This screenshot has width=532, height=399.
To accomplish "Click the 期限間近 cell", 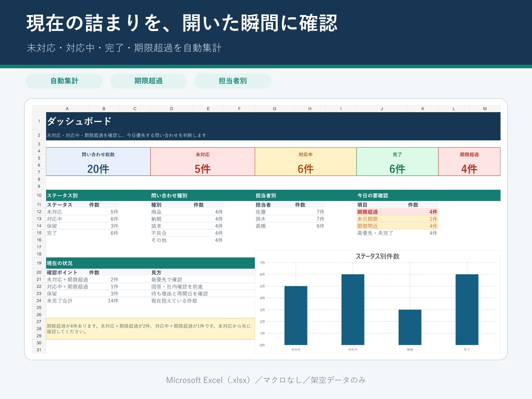I will pos(382,226).
